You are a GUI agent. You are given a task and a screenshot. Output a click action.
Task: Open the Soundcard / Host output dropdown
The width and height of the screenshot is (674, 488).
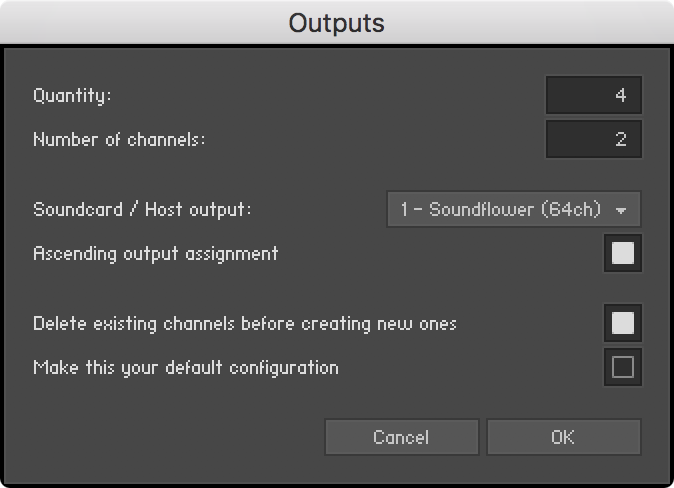pos(514,209)
